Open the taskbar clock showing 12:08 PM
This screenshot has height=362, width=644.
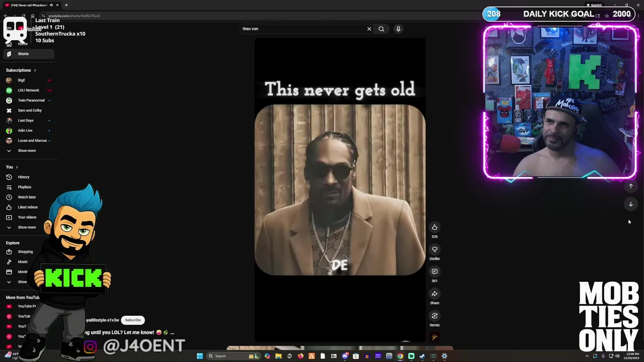click(x=632, y=356)
